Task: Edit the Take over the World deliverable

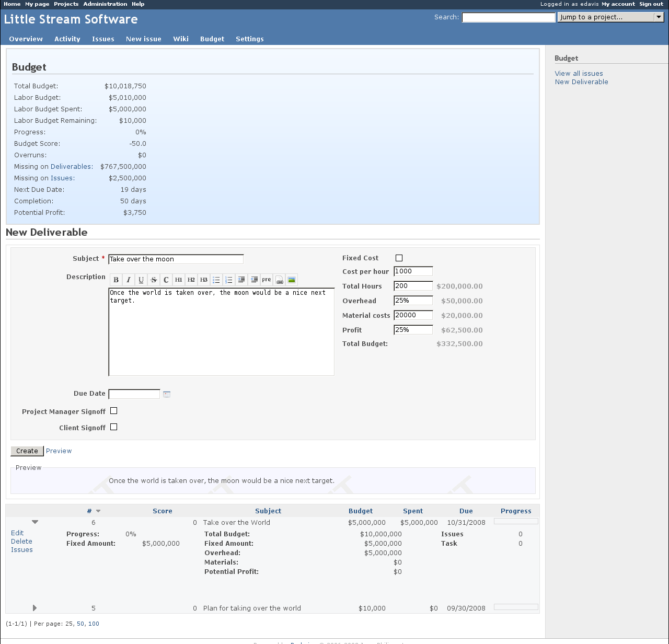Action: [x=17, y=533]
